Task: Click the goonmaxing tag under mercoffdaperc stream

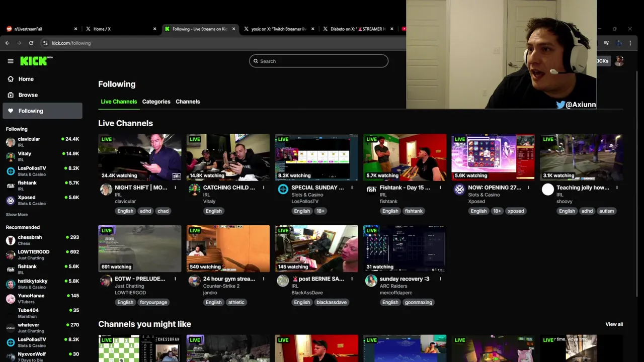Action: pos(419,302)
